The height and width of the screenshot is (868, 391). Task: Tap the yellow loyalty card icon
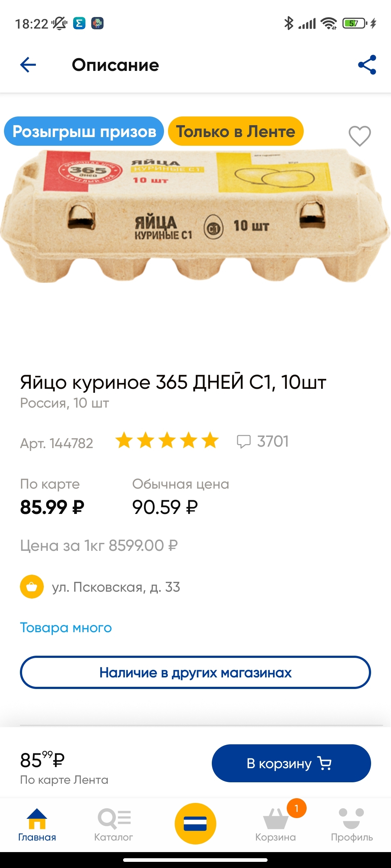click(x=195, y=824)
